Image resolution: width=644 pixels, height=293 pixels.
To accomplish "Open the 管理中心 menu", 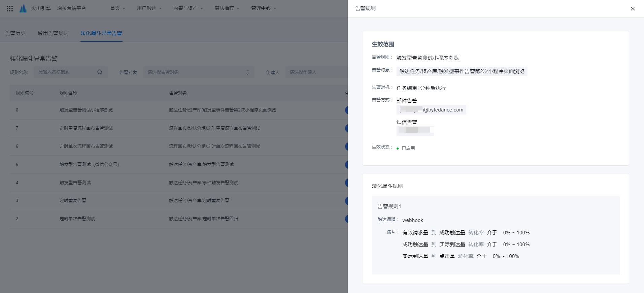I will 263,8.
